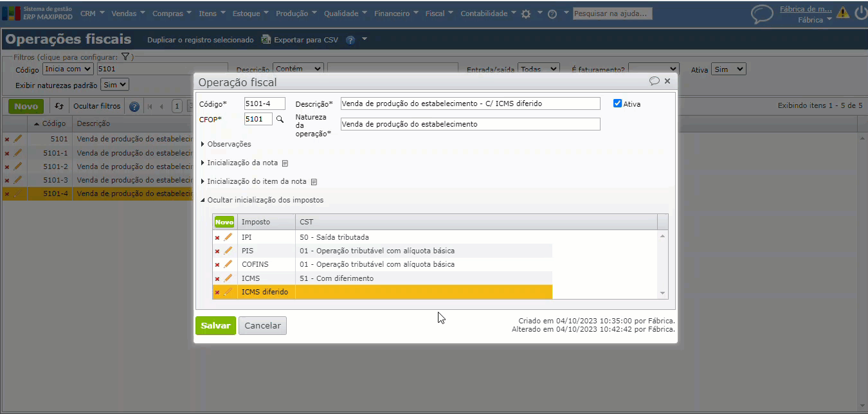868x414 pixels.
Task: Open the Entrada/saída Todas dropdown
Action: 539,69
